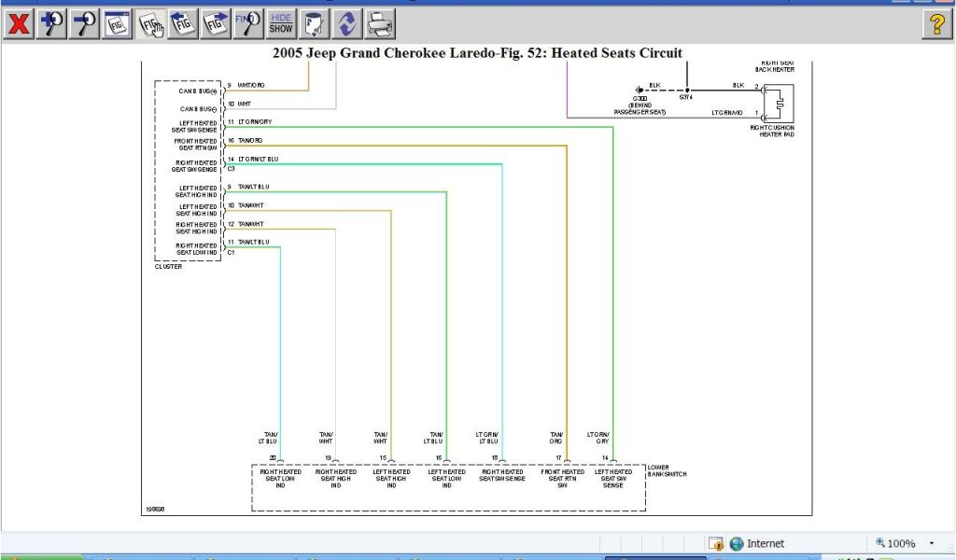Image resolution: width=956 pixels, height=560 pixels.
Task: Select the FIG hand pan tool
Action: (150, 23)
